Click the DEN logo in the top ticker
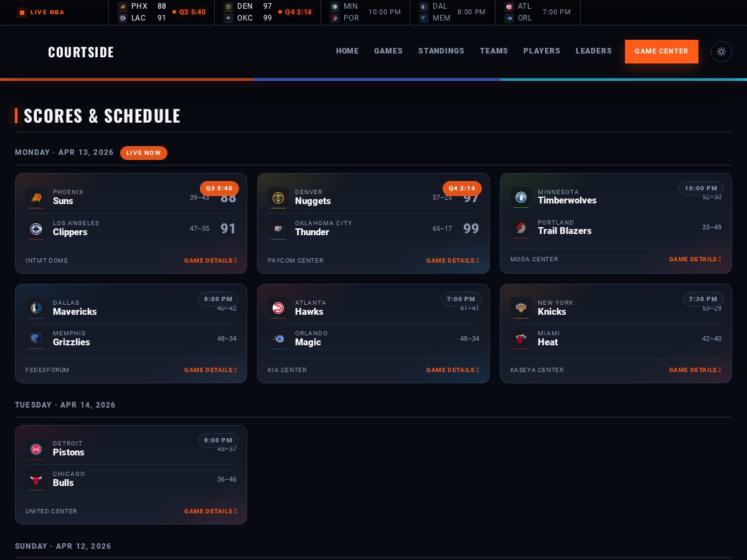The image size is (747, 560). (228, 6)
